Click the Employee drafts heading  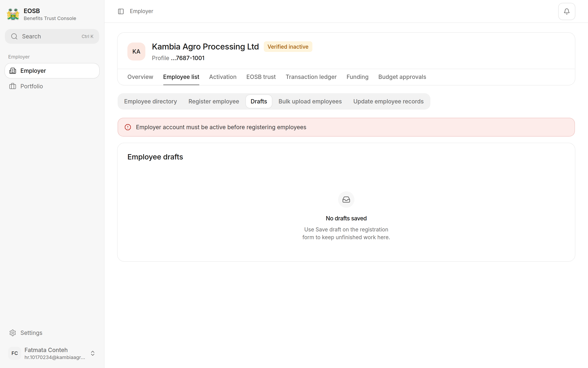point(155,157)
